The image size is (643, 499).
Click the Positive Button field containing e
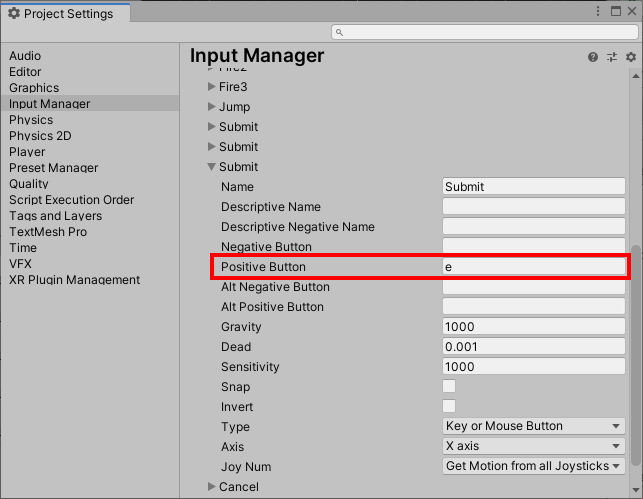[534, 267]
